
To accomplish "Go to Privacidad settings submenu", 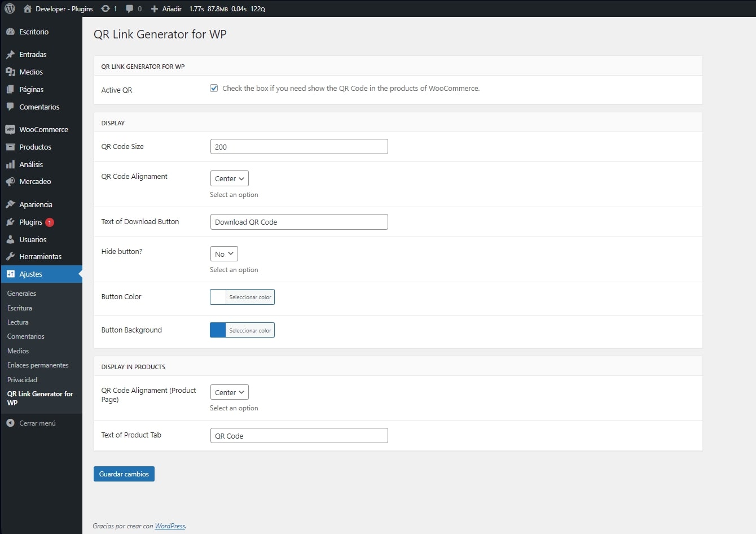I will point(23,380).
